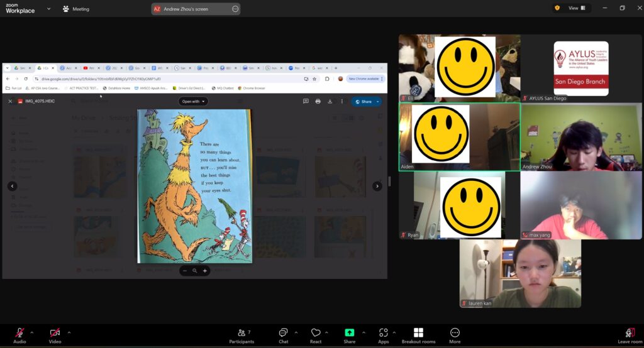The height and width of the screenshot is (348, 644).
Task: Expand chat options caret beside Chat
Action: pyautogui.click(x=296, y=332)
